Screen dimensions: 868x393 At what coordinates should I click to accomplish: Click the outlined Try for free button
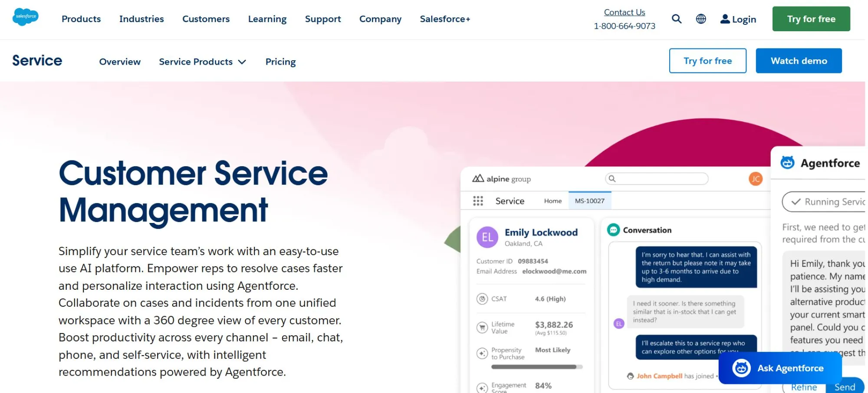point(707,61)
